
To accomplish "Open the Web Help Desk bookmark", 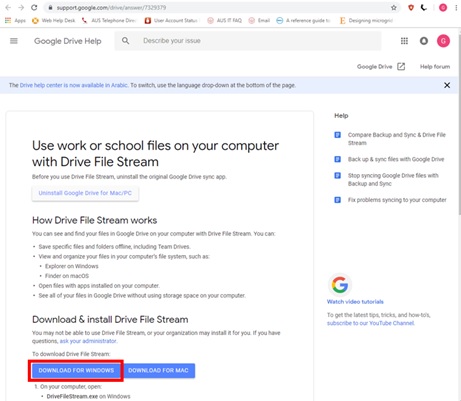I will tap(53, 20).
